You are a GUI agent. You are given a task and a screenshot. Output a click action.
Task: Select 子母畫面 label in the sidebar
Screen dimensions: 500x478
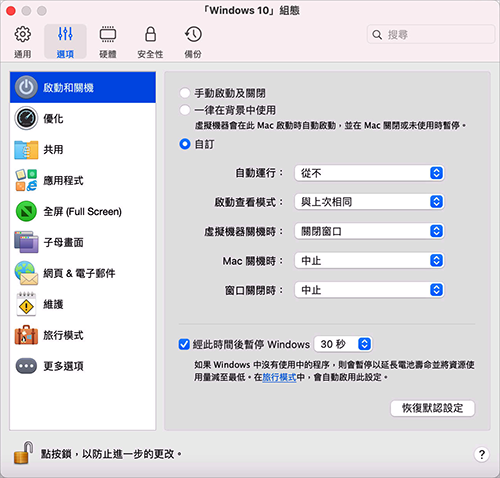click(x=63, y=242)
